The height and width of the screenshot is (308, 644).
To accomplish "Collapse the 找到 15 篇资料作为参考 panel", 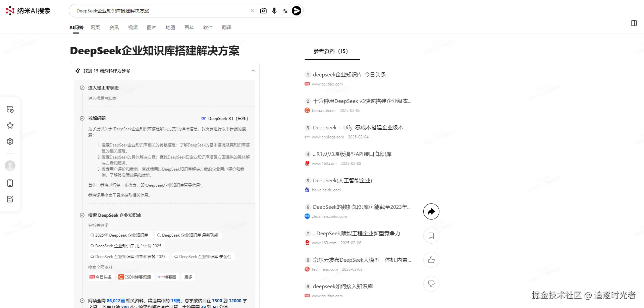I will 253,71.
